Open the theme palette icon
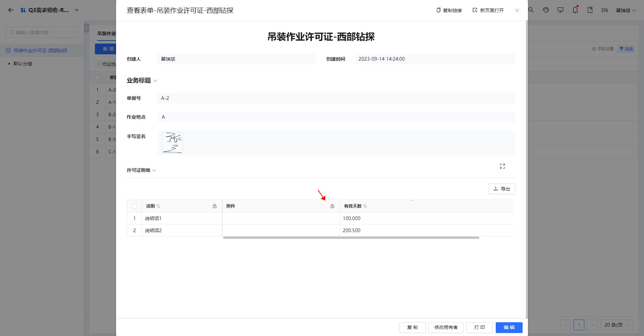Image resolution: width=644 pixels, height=336 pixels. click(x=546, y=10)
